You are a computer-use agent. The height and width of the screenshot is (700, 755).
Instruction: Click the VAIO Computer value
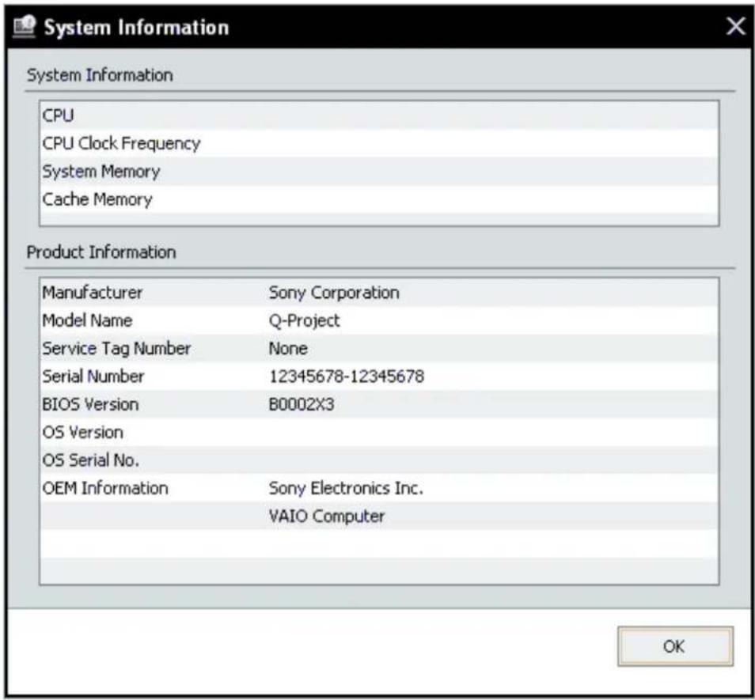pos(327,516)
